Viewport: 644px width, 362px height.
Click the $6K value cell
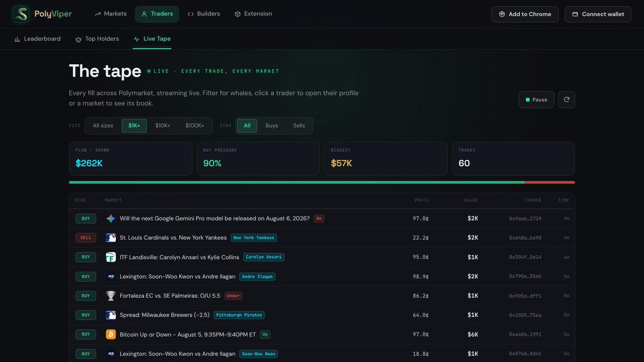point(472,334)
